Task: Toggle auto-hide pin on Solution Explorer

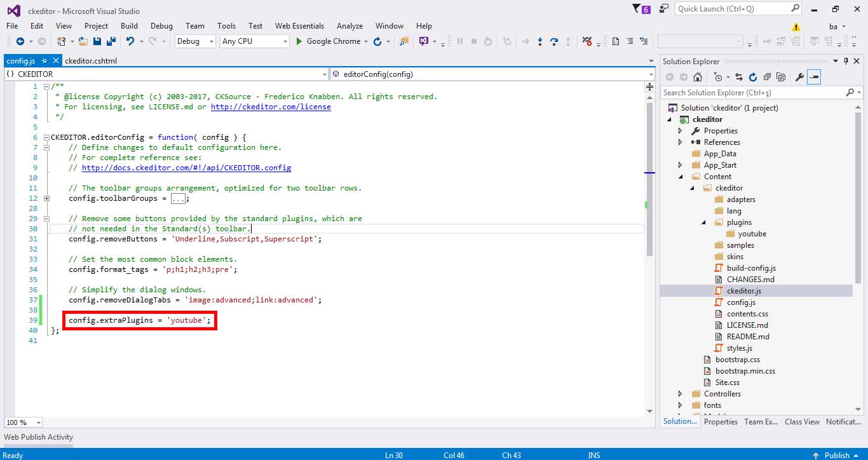Action: [x=846, y=61]
